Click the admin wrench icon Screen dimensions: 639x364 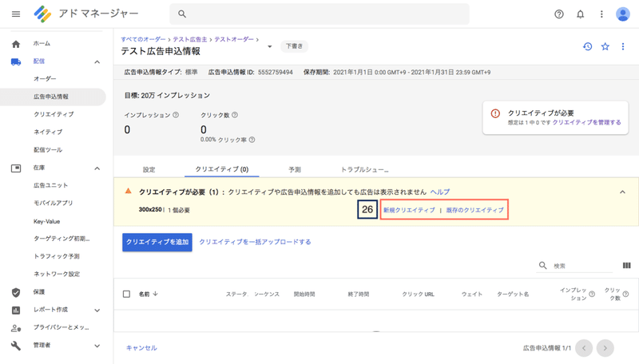(x=16, y=346)
